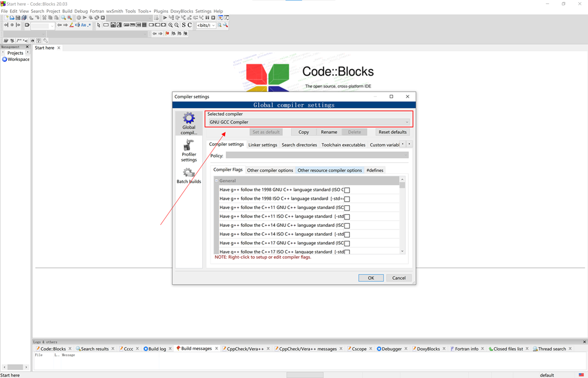Open Profiler settings from dialog sidebar

pos(189,151)
